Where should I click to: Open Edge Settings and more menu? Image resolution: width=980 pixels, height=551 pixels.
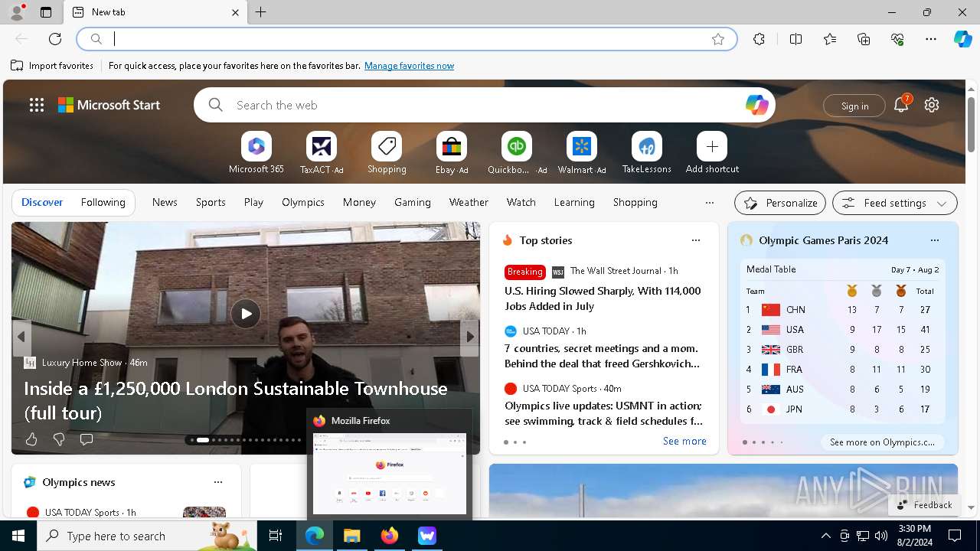[x=931, y=39]
